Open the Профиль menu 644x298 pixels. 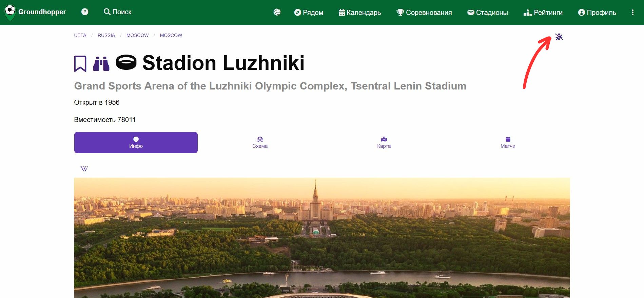point(597,13)
